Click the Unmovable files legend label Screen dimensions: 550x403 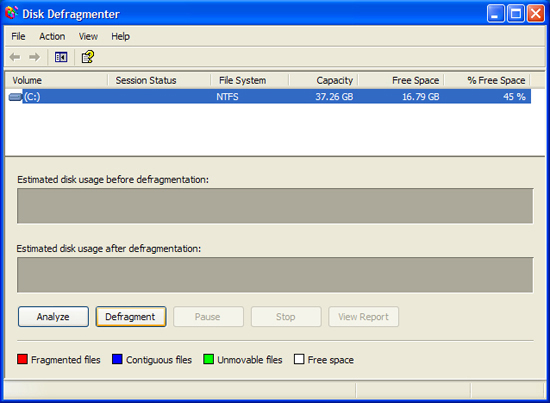point(250,360)
